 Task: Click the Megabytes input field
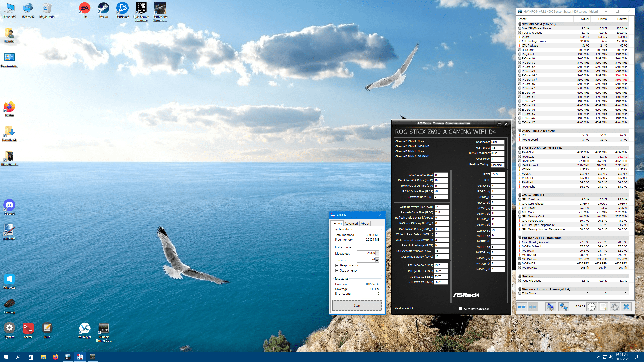pos(366,253)
